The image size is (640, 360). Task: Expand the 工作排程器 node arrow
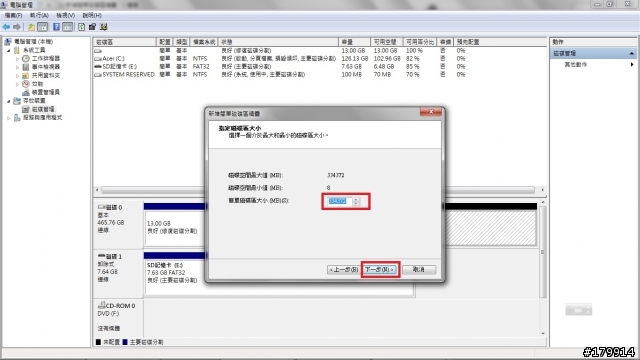pyautogui.click(x=17, y=59)
